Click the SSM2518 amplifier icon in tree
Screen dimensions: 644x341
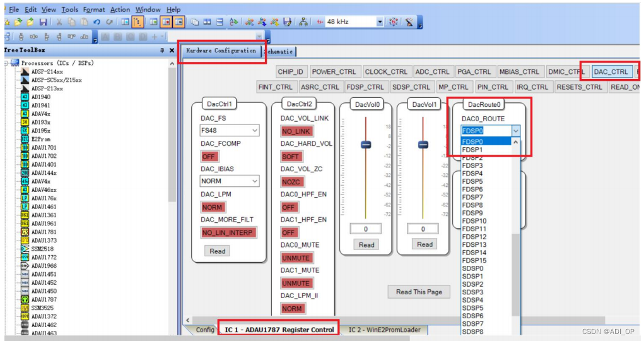click(x=25, y=249)
